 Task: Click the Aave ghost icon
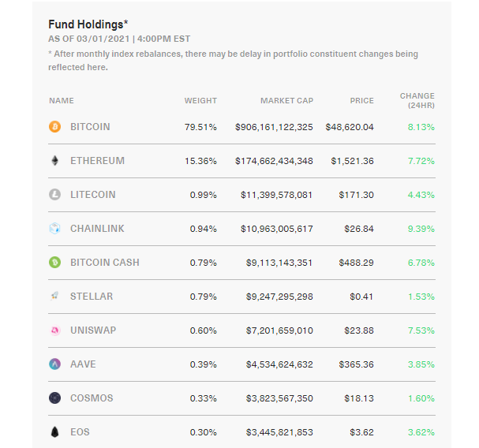54,364
